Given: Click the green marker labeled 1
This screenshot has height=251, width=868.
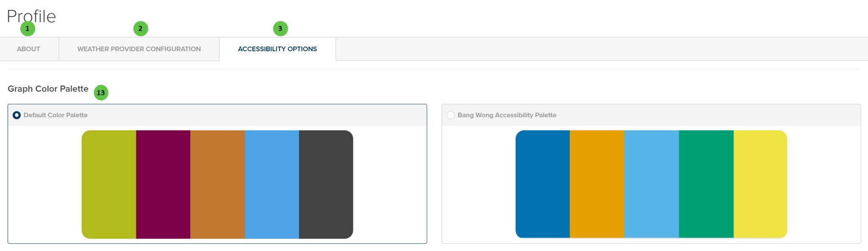Looking at the screenshot, I should [x=27, y=30].
